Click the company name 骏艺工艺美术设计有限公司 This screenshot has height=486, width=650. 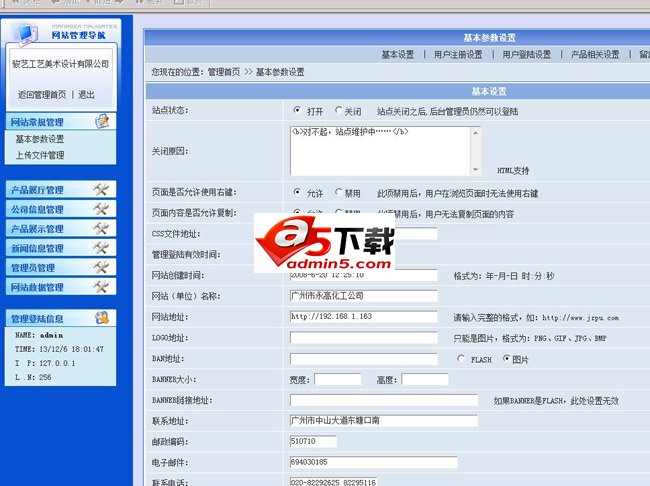click(61, 64)
